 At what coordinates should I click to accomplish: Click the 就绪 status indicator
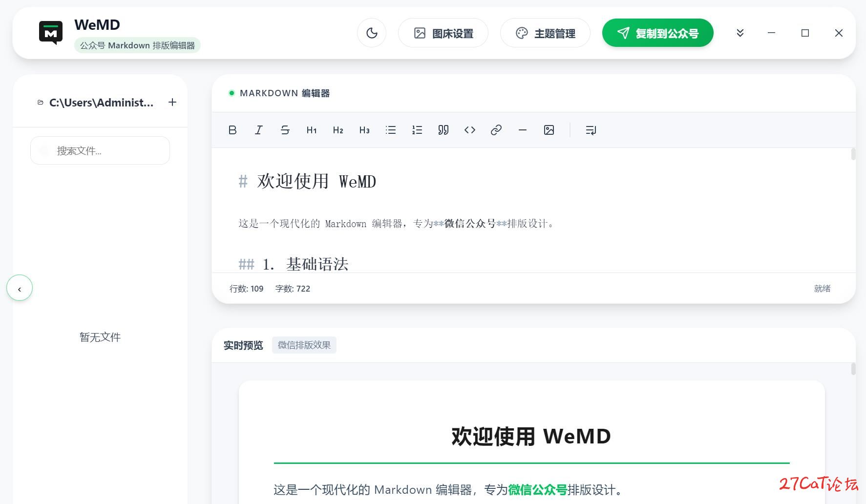pyautogui.click(x=822, y=289)
